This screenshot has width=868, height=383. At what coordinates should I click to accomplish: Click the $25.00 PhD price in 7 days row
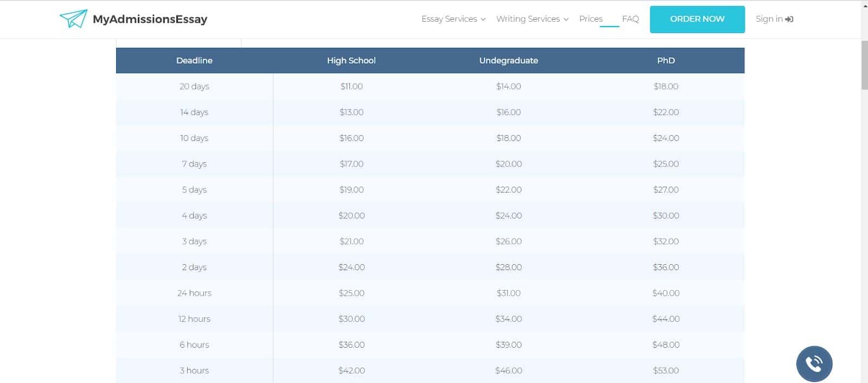click(666, 164)
